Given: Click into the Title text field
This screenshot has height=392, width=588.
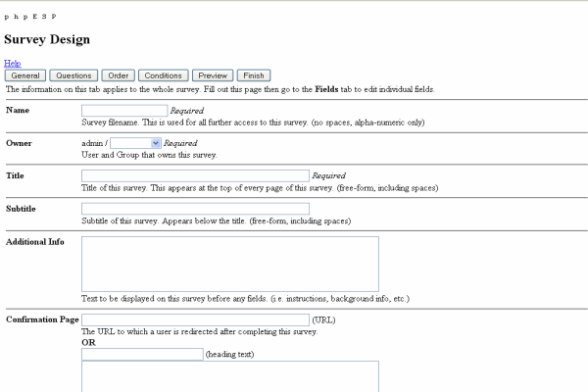Looking at the screenshot, I should coord(195,175).
